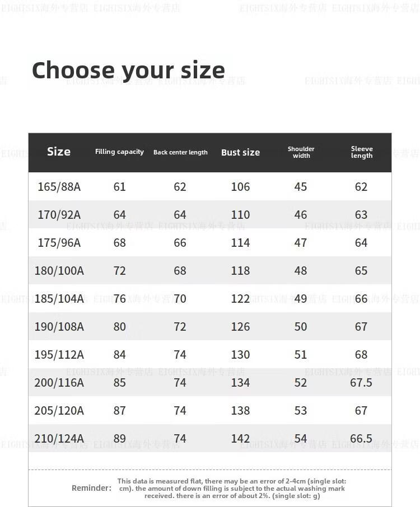Select the 180/100A size row label
This screenshot has width=420, height=507.
pyautogui.click(x=59, y=270)
